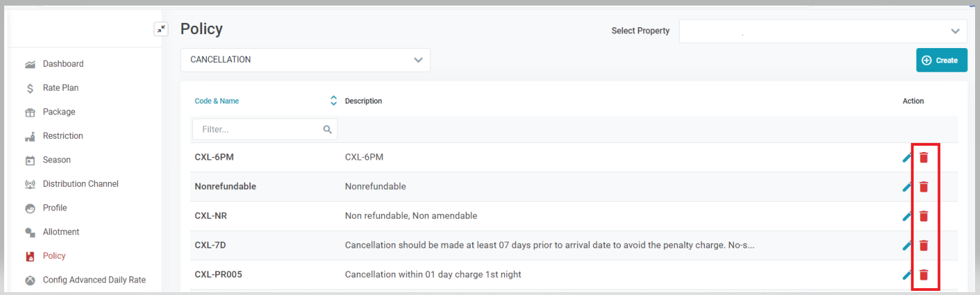The height and width of the screenshot is (295, 980).
Task: Collapse the sidebar with arrows icon
Action: [161, 29]
